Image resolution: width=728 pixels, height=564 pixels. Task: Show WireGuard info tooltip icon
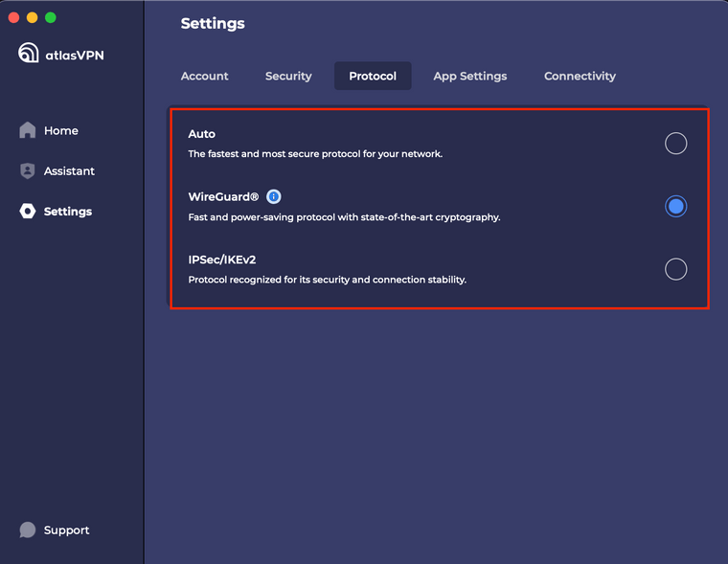pos(273,197)
